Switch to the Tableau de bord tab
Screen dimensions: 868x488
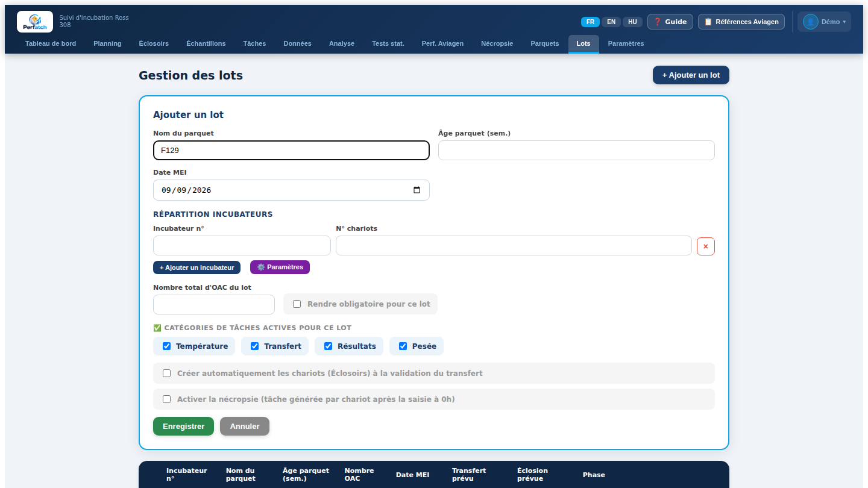coord(51,43)
